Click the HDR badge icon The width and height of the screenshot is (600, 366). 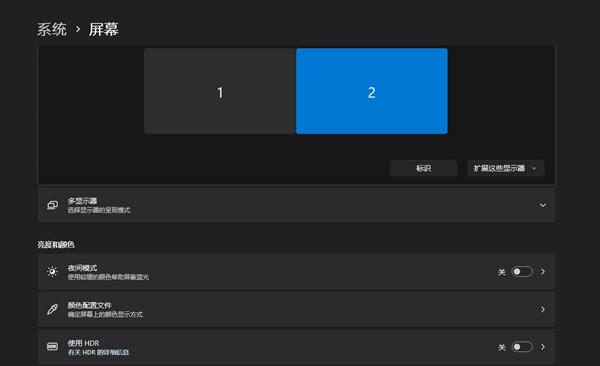[52, 346]
